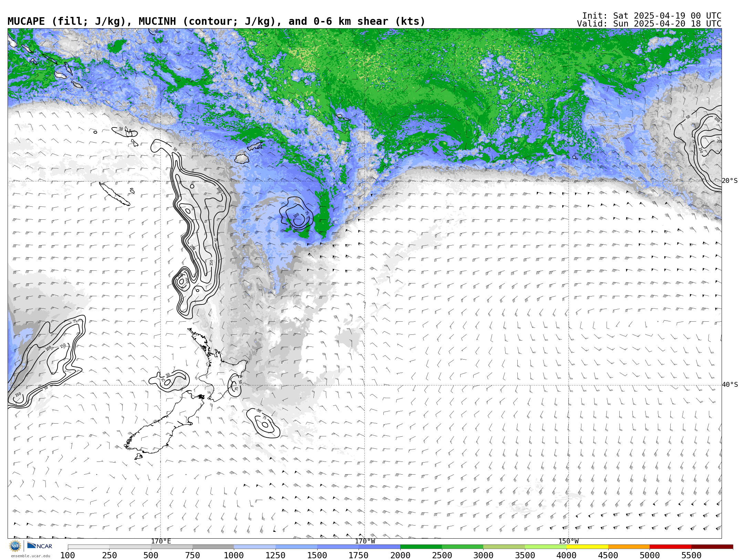The width and height of the screenshot is (744, 560).
Task: Click the 2000–2500 dark green colorbar segment
Action: coord(421,547)
